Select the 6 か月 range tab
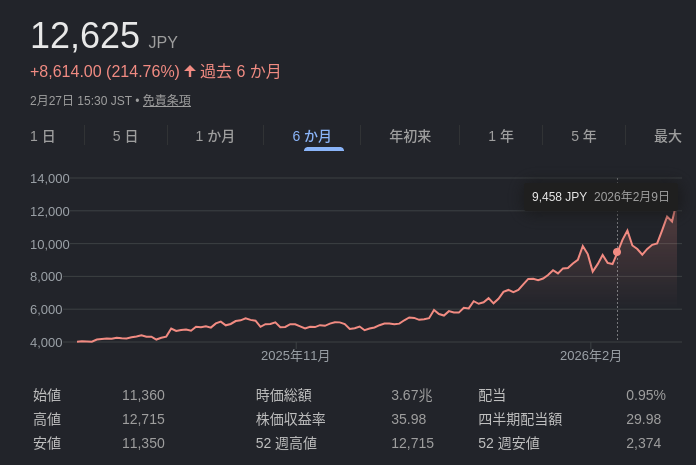Image resolution: width=696 pixels, height=465 pixels. (x=312, y=136)
